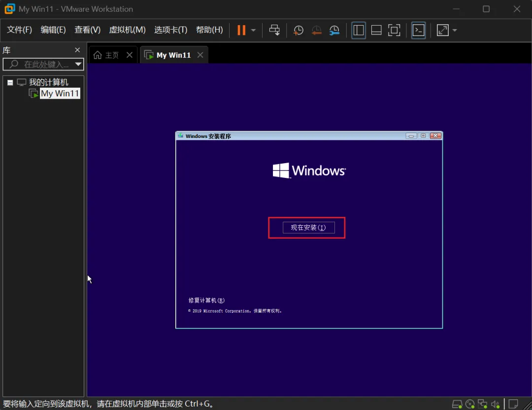Minimize the VMware Workstation window
The width and height of the screenshot is (532, 410).
point(456,9)
